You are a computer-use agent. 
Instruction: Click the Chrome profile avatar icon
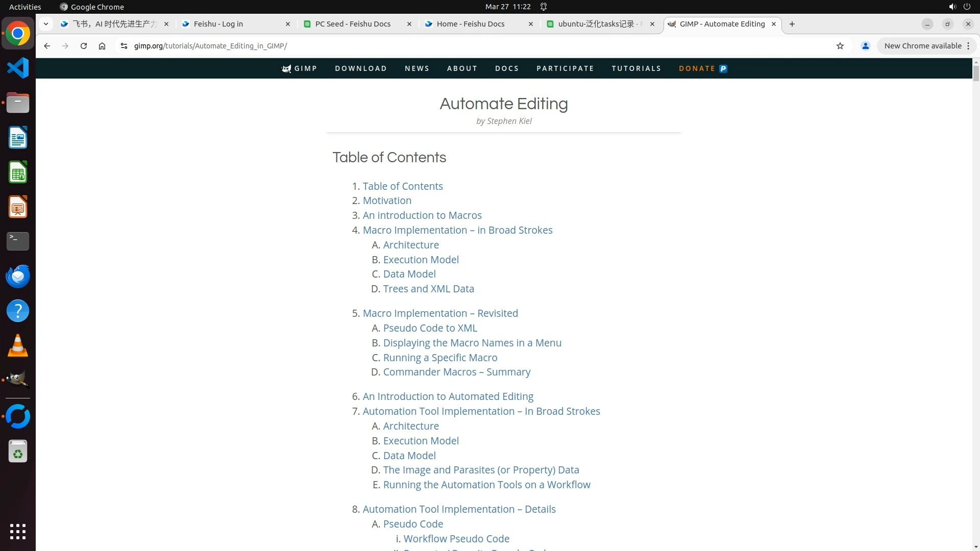click(x=865, y=46)
